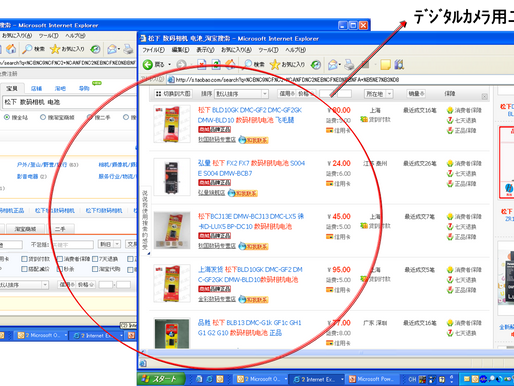The image size is (514, 386).
Task: Open the 編集(E) menu in front window
Action: (x=180, y=50)
